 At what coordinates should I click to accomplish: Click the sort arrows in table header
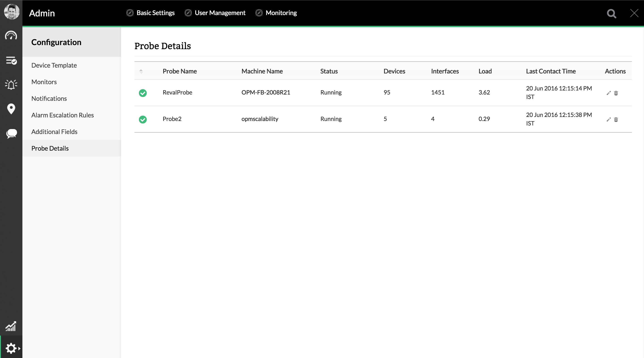[x=141, y=71]
